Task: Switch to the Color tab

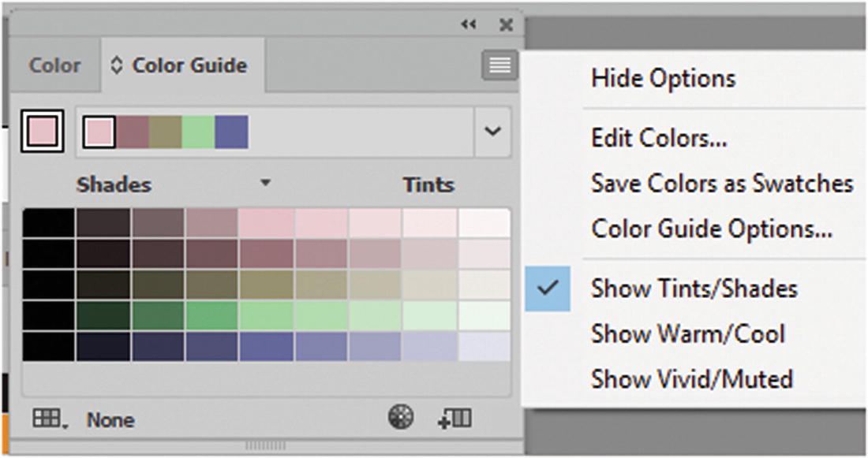Action: 54,65
